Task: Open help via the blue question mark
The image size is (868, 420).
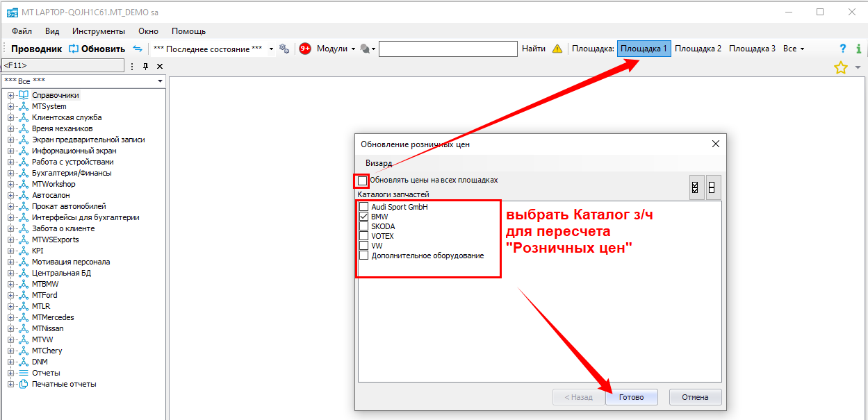Action: (x=843, y=49)
